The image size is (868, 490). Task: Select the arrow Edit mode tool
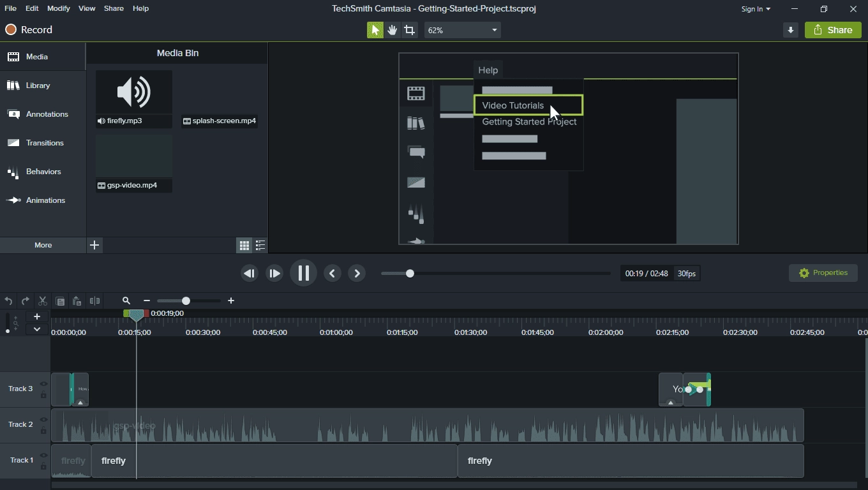click(x=375, y=30)
